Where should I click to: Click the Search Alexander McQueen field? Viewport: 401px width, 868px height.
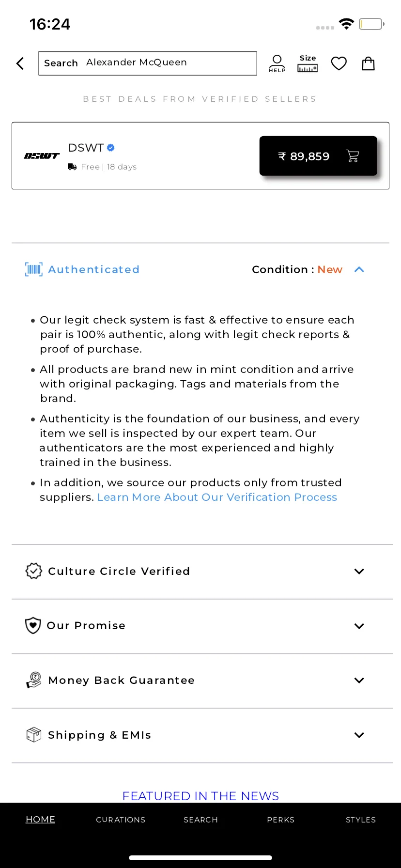pyautogui.click(x=148, y=63)
